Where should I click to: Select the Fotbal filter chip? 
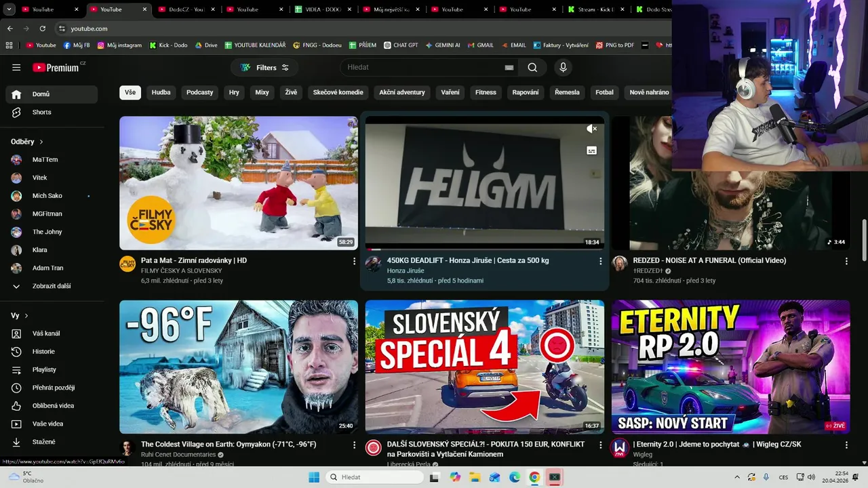(x=604, y=92)
